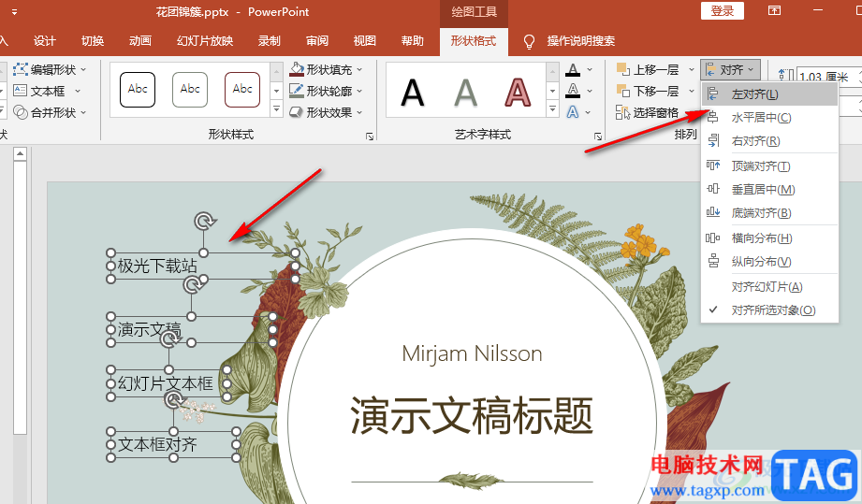
Task: Open the Review (审阅) tab
Action: coord(317,41)
